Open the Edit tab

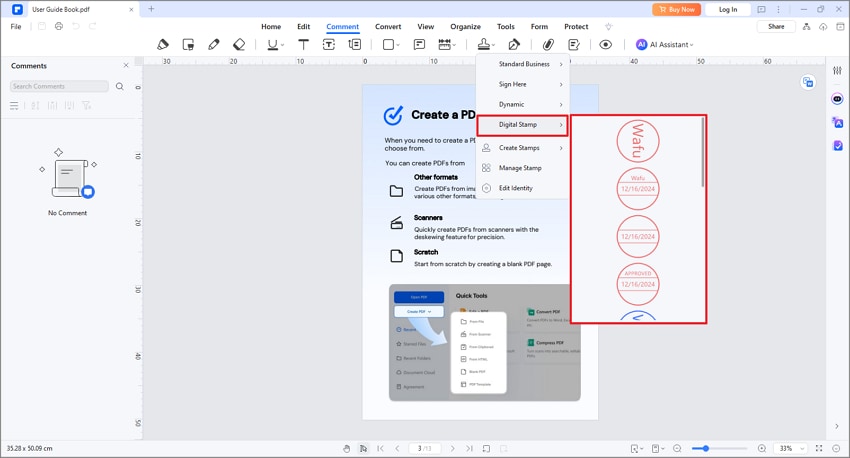coord(304,27)
